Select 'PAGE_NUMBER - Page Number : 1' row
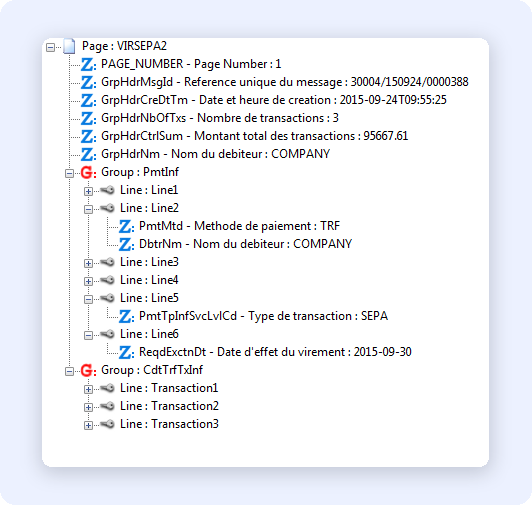 (x=191, y=64)
